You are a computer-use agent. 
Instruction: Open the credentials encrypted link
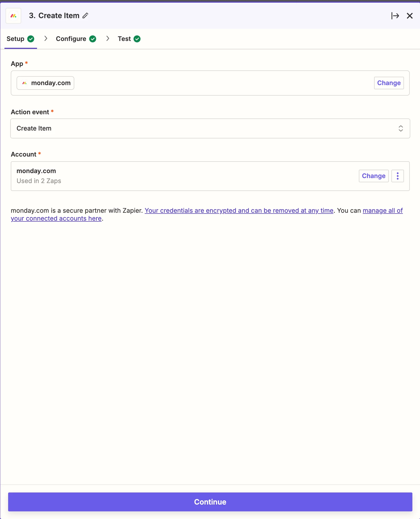tap(239, 211)
